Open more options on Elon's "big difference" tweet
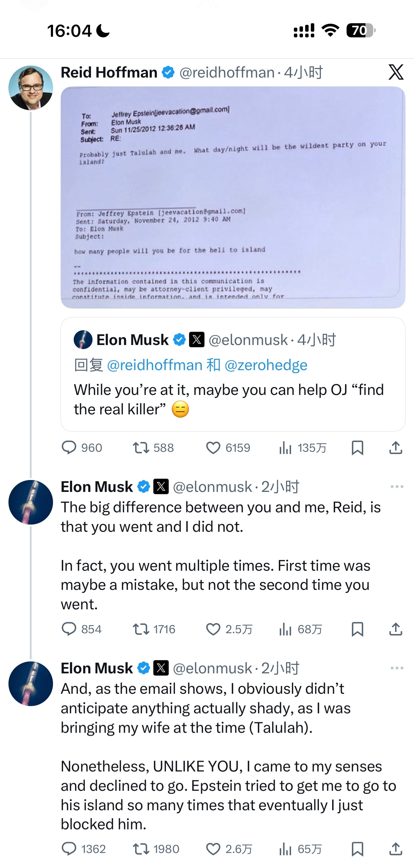414x868 pixels. (x=397, y=487)
